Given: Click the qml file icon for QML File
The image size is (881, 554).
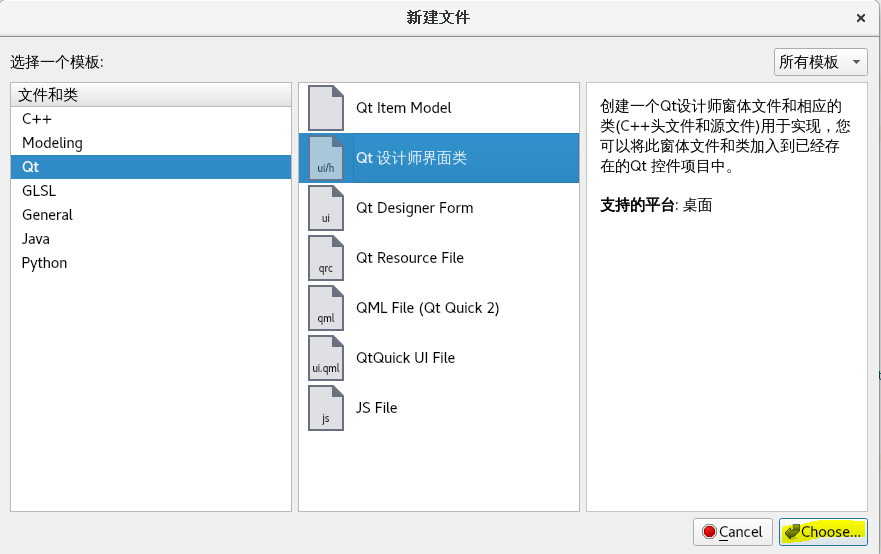Looking at the screenshot, I should [326, 308].
